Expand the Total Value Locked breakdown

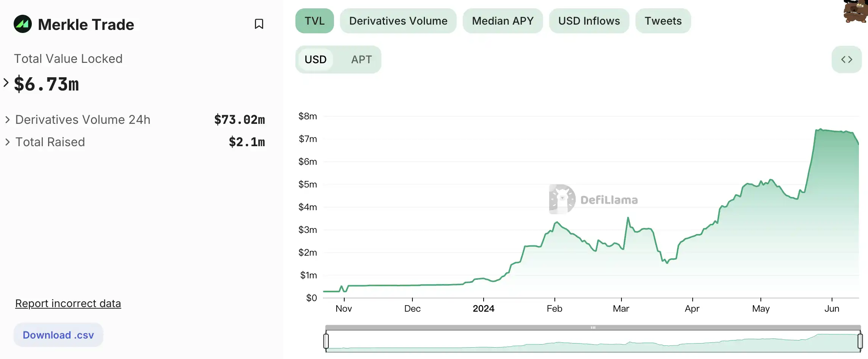[6, 83]
